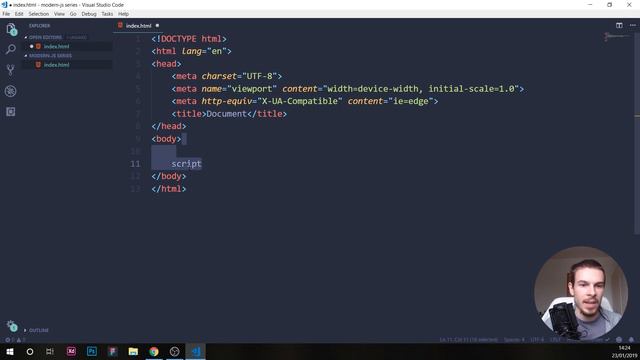This screenshot has height=360, width=640.
Task: Expand the Outline section
Action: pyautogui.click(x=38, y=330)
